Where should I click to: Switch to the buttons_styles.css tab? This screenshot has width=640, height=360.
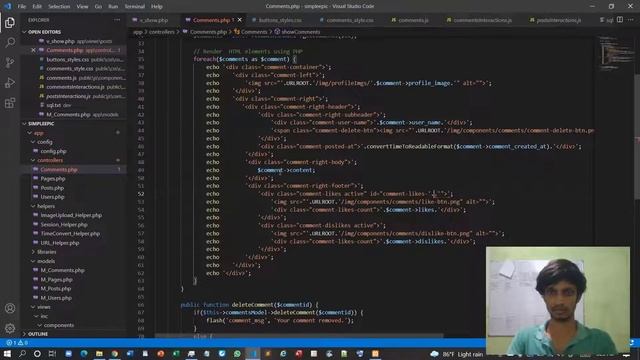pyautogui.click(x=280, y=20)
